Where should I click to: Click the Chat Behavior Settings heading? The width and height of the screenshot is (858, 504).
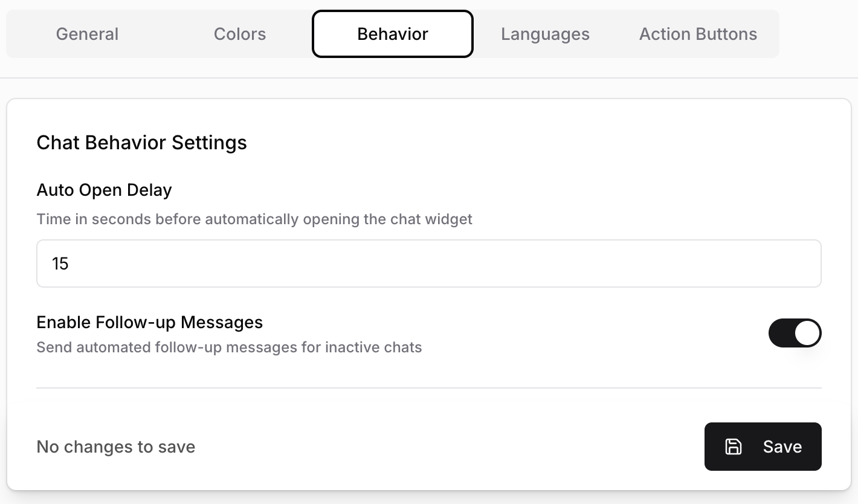click(142, 143)
